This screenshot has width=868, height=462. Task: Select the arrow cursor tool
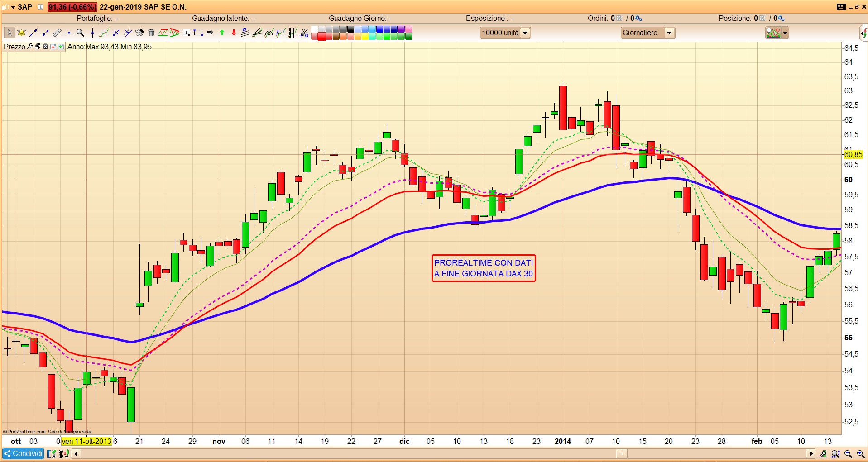click(x=9, y=33)
